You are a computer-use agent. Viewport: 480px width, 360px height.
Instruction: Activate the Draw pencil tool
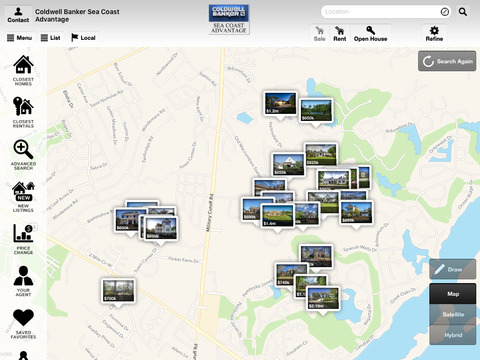453,269
